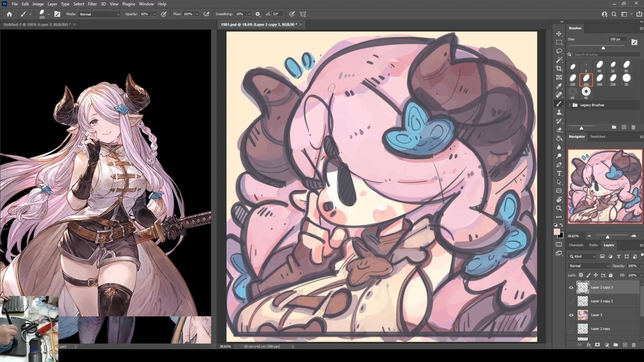
Task: Expand the Legacy Brushes folder
Action: click(570, 105)
